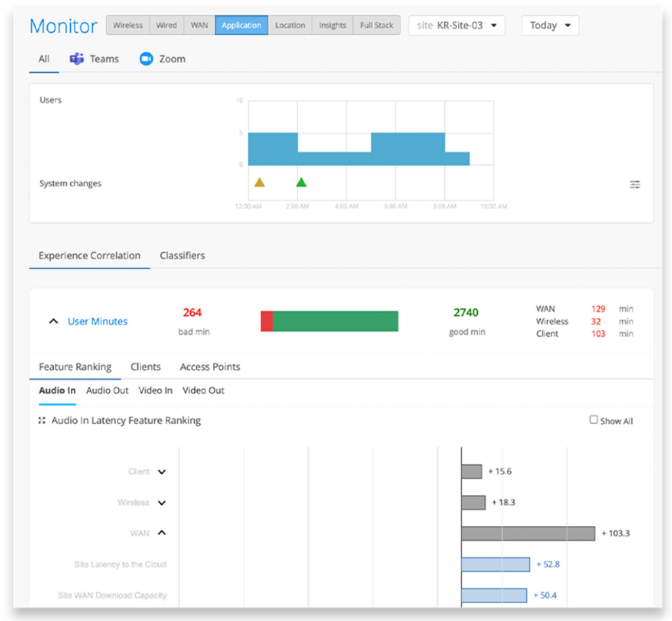
Task: Expand the Wireless feature row
Action: tap(161, 503)
